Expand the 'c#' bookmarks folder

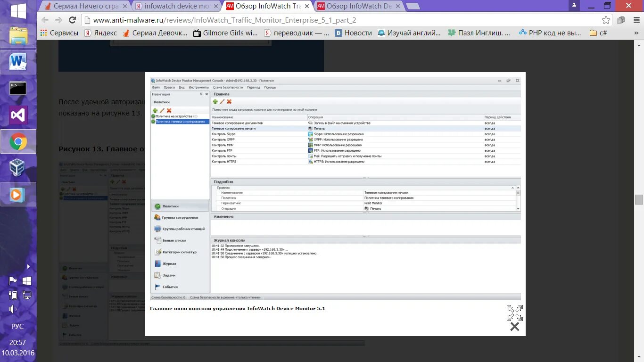tap(598, 33)
